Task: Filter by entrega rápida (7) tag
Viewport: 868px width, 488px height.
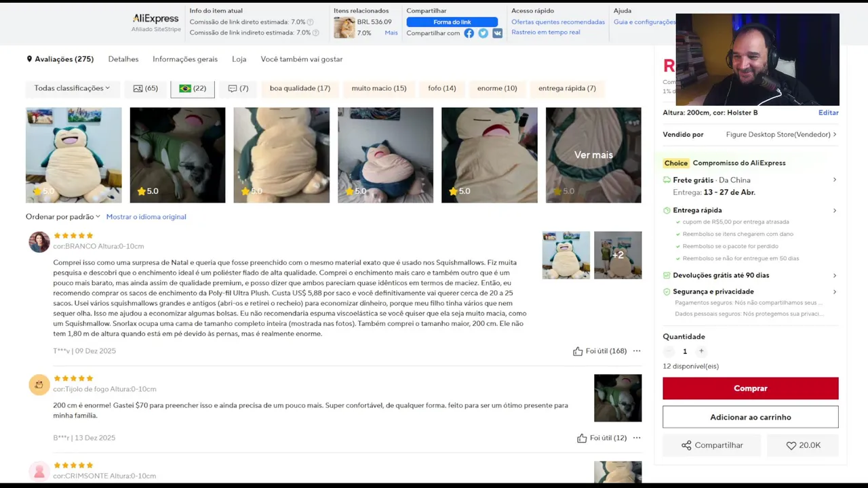Action: pos(567,88)
